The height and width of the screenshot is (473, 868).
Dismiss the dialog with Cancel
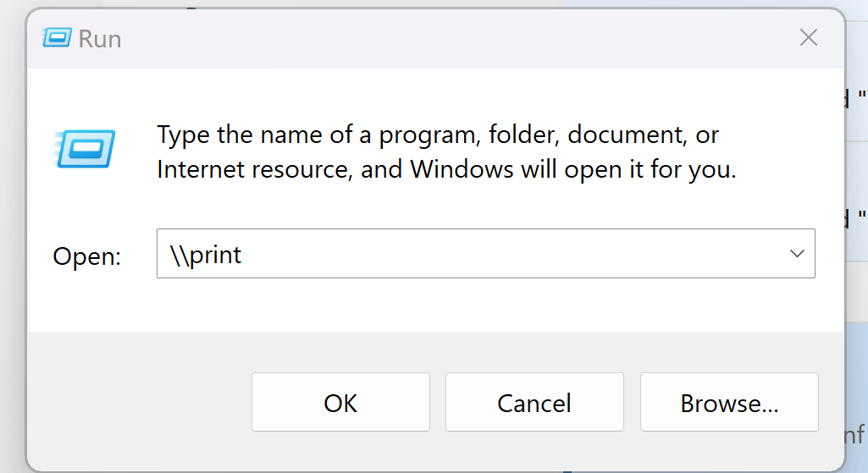pyautogui.click(x=534, y=403)
